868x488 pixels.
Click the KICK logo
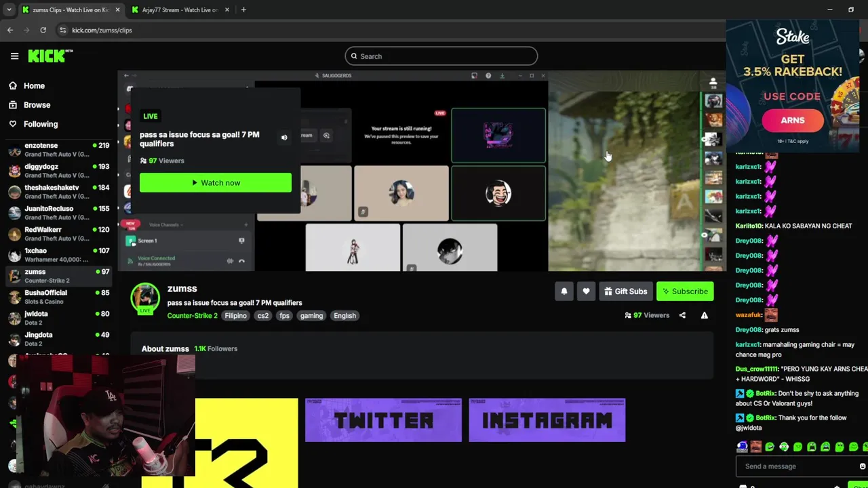pos(50,56)
